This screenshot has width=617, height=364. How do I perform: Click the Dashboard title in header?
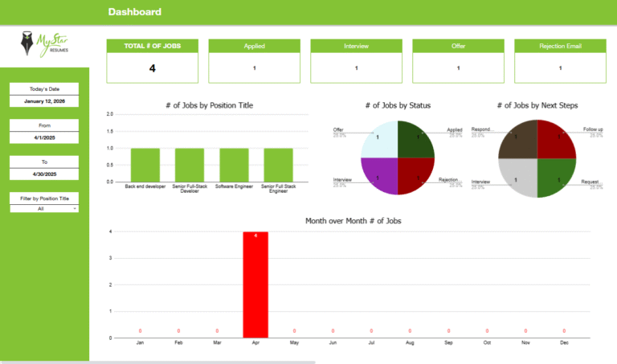(x=134, y=12)
